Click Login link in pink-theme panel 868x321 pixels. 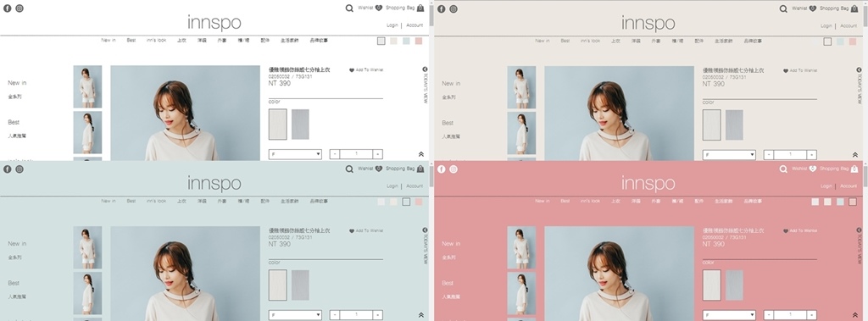pyautogui.click(x=826, y=186)
